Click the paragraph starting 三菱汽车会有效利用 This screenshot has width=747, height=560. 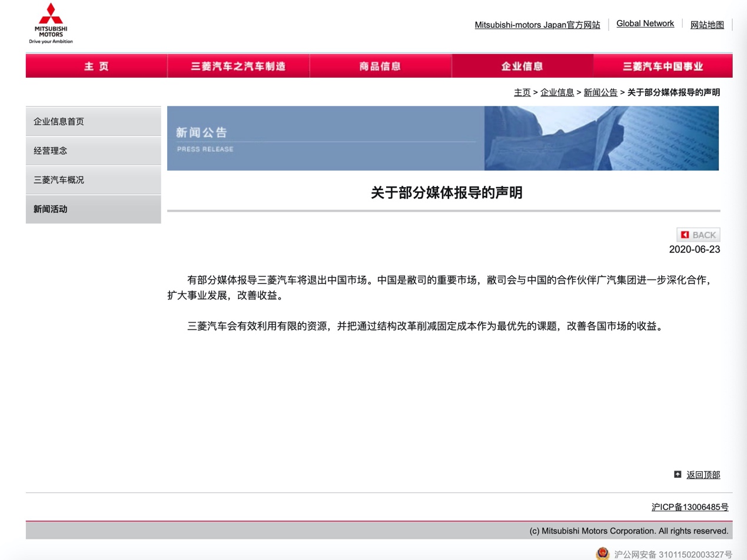coord(425,326)
